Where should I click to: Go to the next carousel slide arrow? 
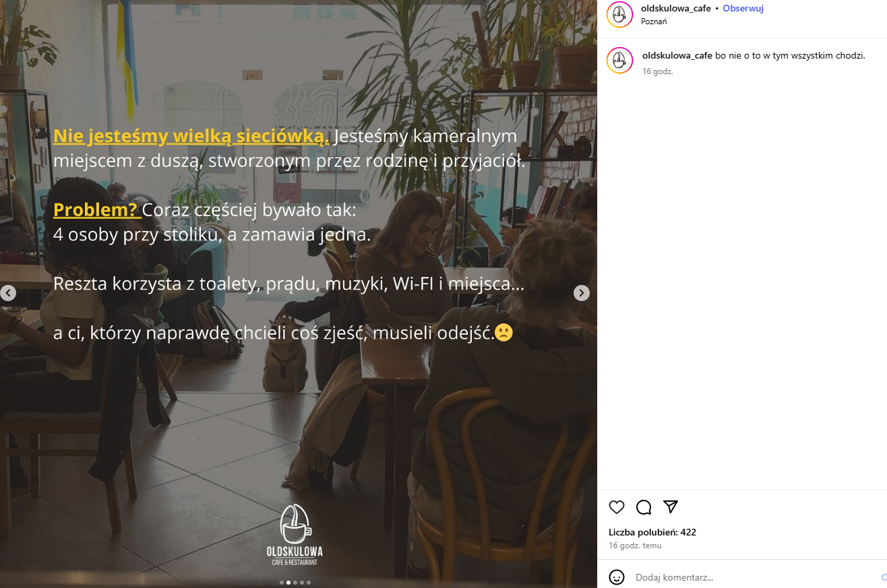point(582,293)
